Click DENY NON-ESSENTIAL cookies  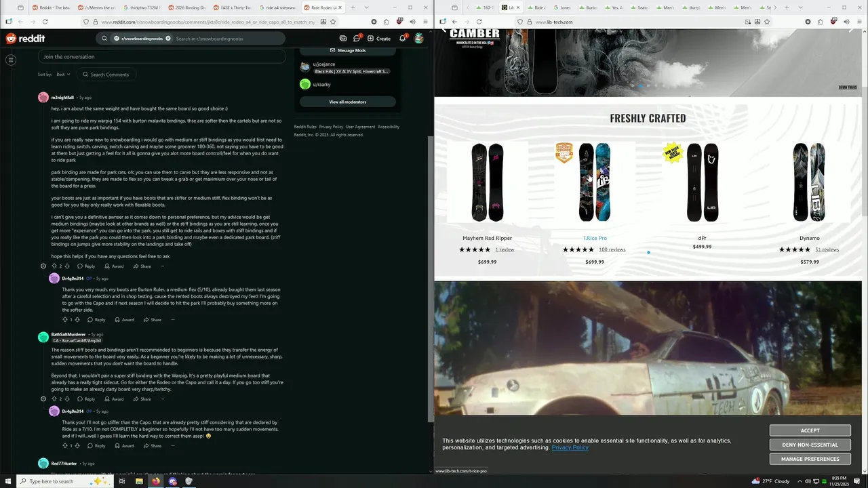[x=810, y=445]
